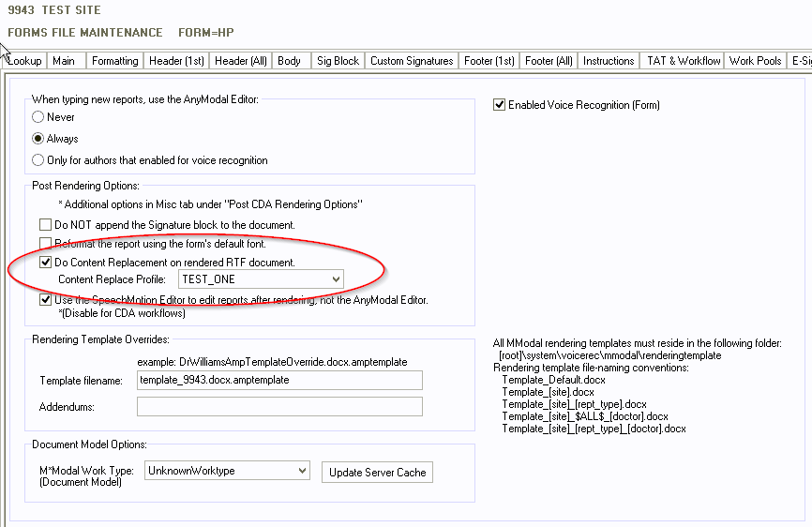
Task: Uncheck Do Content Replacement on rendered RTF
Action: [x=45, y=263]
